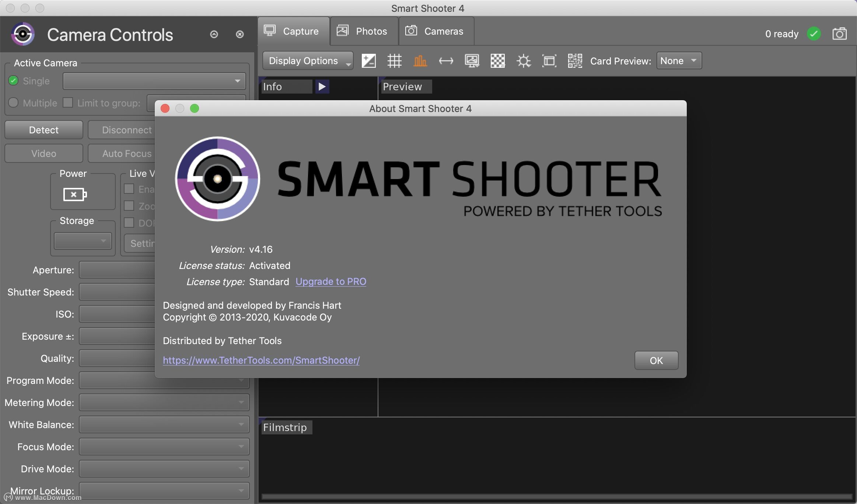The image size is (857, 504).
Task: Open the Display Options dropdown
Action: coord(308,61)
